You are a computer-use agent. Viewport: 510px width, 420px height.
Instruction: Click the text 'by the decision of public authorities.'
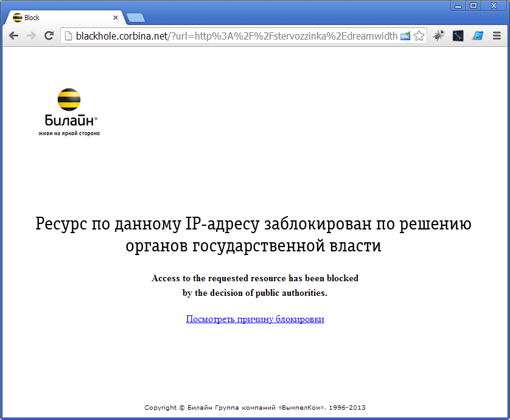pos(255,293)
